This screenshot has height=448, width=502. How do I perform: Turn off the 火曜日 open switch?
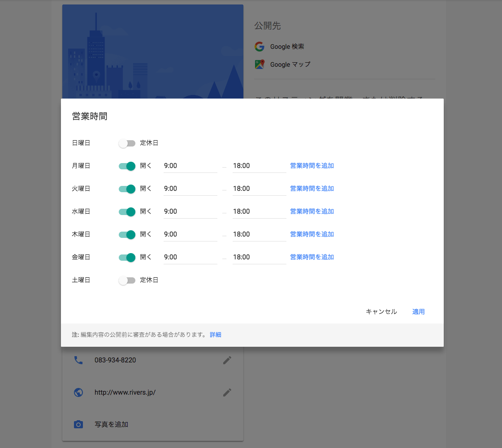tap(127, 189)
